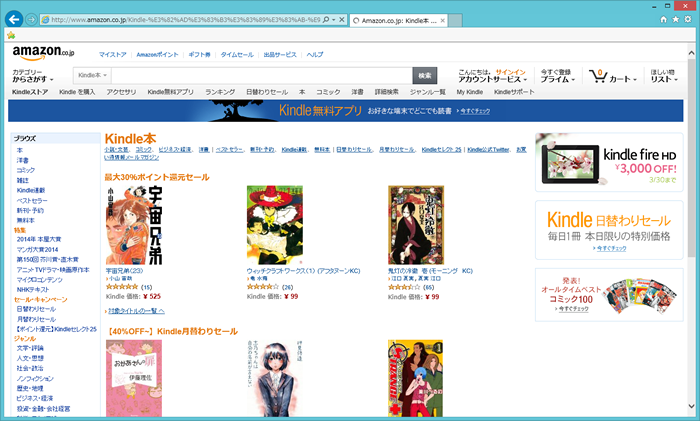This screenshot has height=421, width=700.
Task: Click the 検索 search button
Action: tap(425, 75)
